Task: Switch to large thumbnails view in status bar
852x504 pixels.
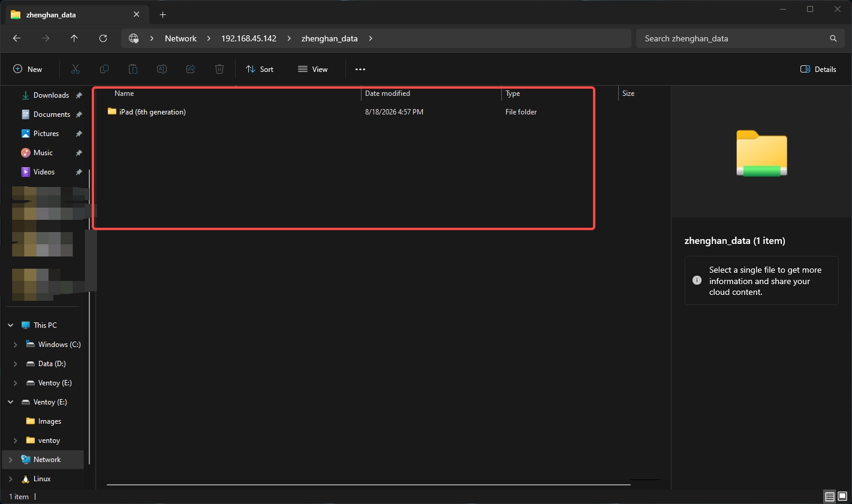Action: [842, 497]
